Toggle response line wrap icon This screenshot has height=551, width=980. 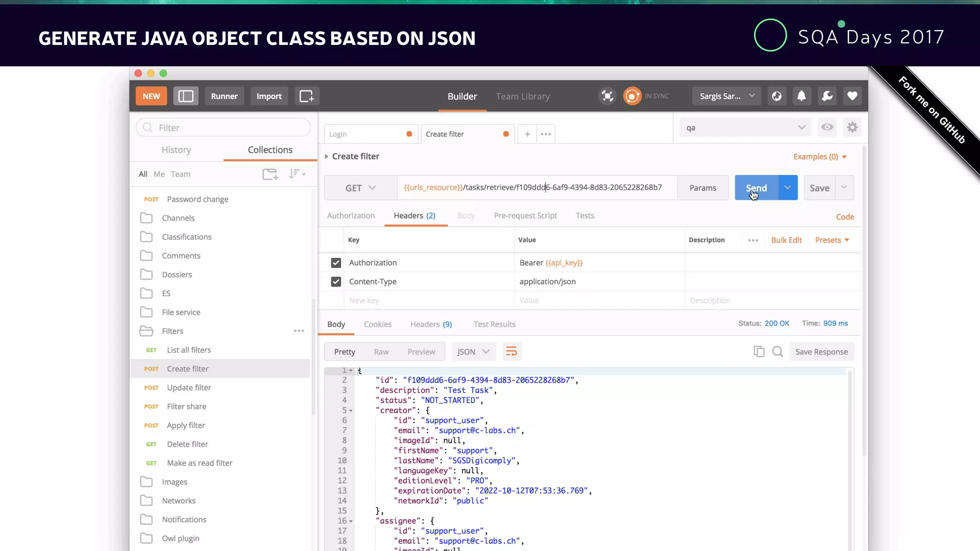512,352
